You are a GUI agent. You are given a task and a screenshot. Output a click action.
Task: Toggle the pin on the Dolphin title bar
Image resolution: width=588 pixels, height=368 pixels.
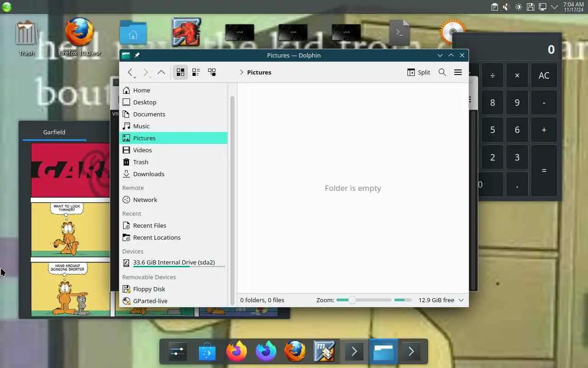click(137, 55)
